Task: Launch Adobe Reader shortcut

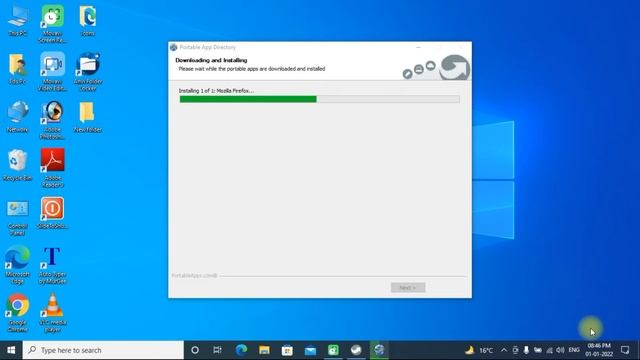Action: pos(53,168)
